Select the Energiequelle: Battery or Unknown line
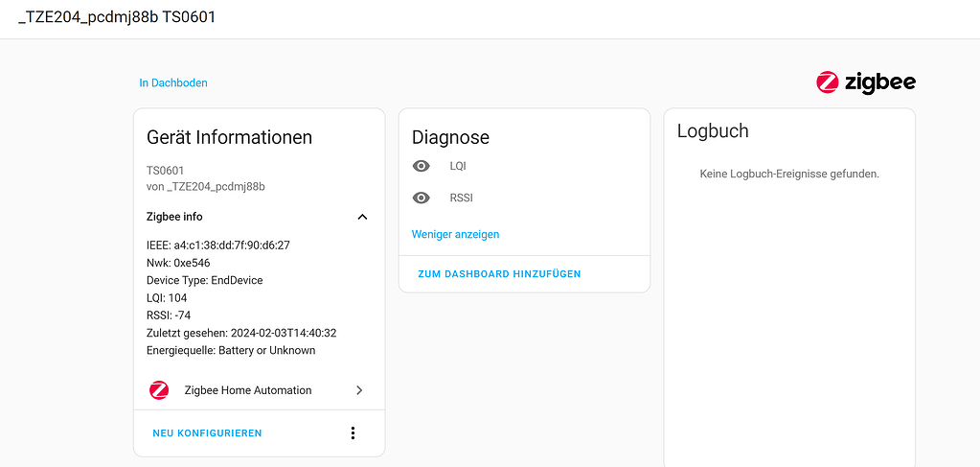Viewport: 980px width, 467px height. pos(231,351)
